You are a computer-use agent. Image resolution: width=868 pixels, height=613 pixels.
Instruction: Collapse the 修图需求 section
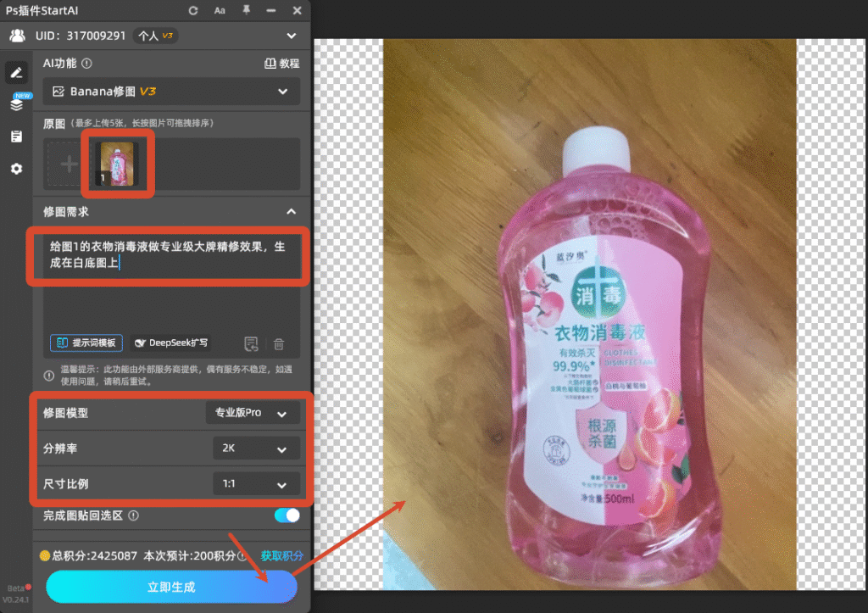(292, 211)
